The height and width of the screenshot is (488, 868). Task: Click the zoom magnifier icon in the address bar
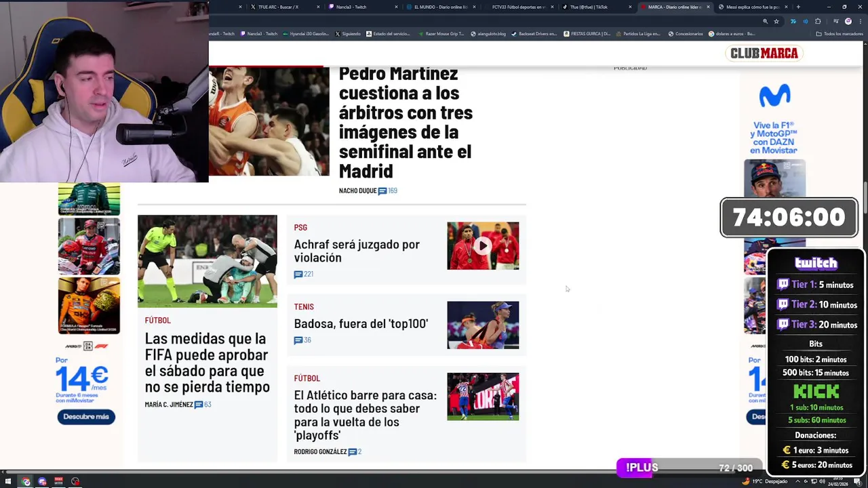(x=765, y=21)
